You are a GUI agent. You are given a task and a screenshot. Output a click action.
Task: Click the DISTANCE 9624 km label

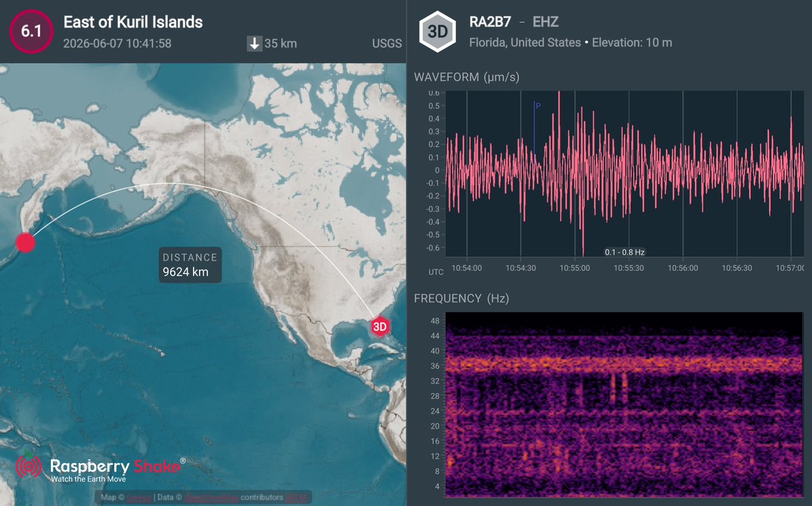[x=190, y=265]
